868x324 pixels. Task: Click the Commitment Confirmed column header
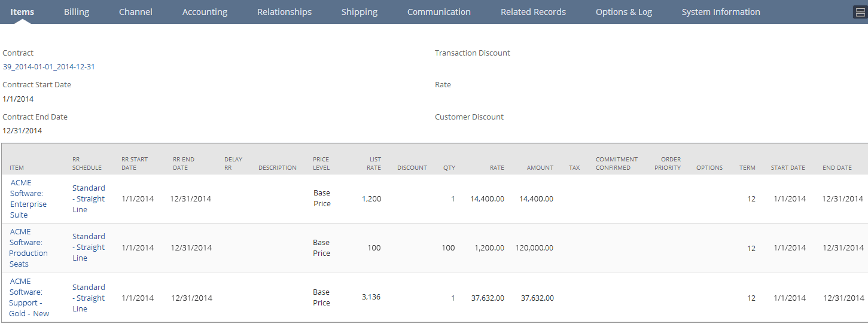point(617,164)
